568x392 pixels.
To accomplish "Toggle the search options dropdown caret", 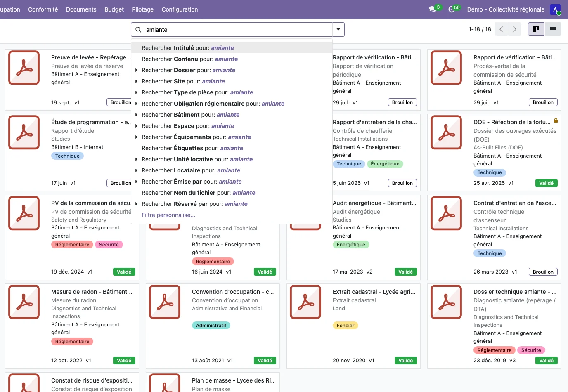I will (338, 30).
